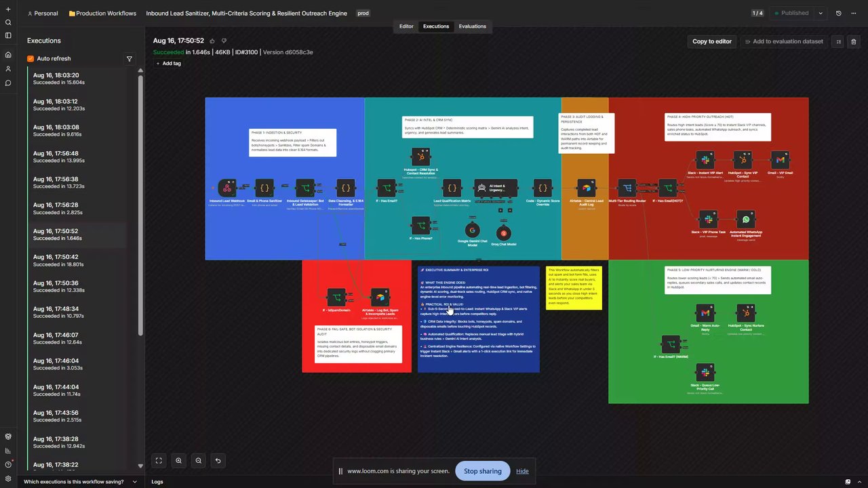Expand 'Which executions is this workflow saving?'
The height and width of the screenshot is (488, 868).
pyautogui.click(x=80, y=482)
